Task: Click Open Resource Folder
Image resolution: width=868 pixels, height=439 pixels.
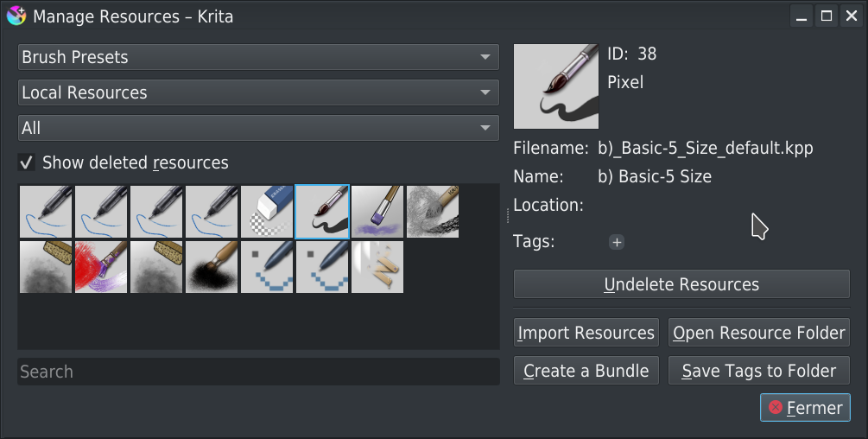Action: pos(759,333)
